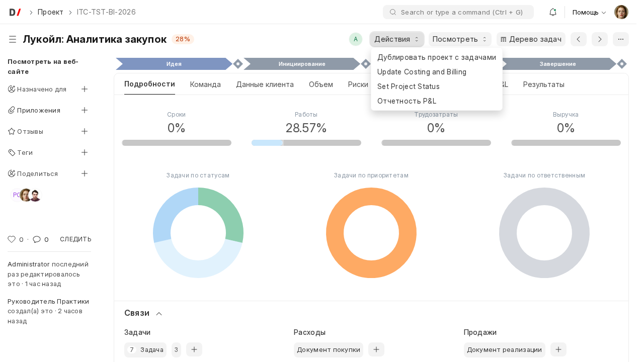Select the Идея stage

pos(174,64)
